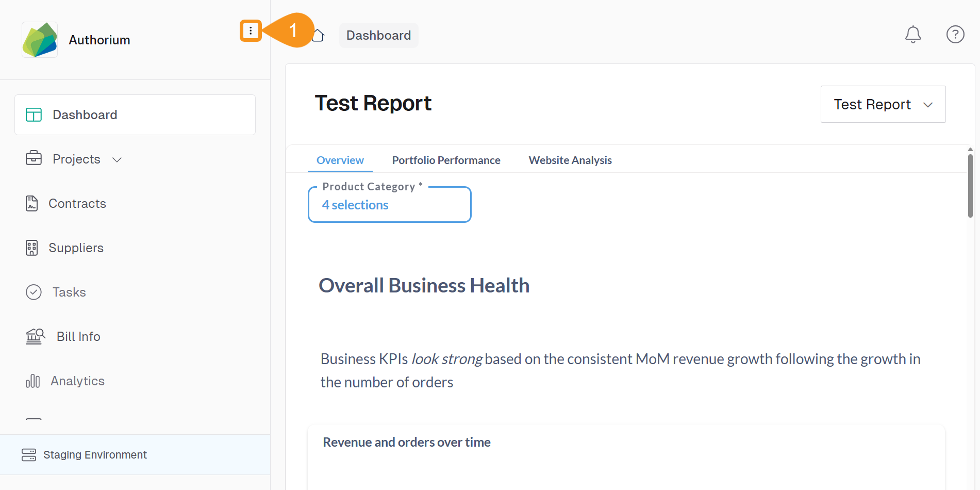Open the help question mark icon
Viewport: 980px width, 490px height.
click(x=955, y=35)
